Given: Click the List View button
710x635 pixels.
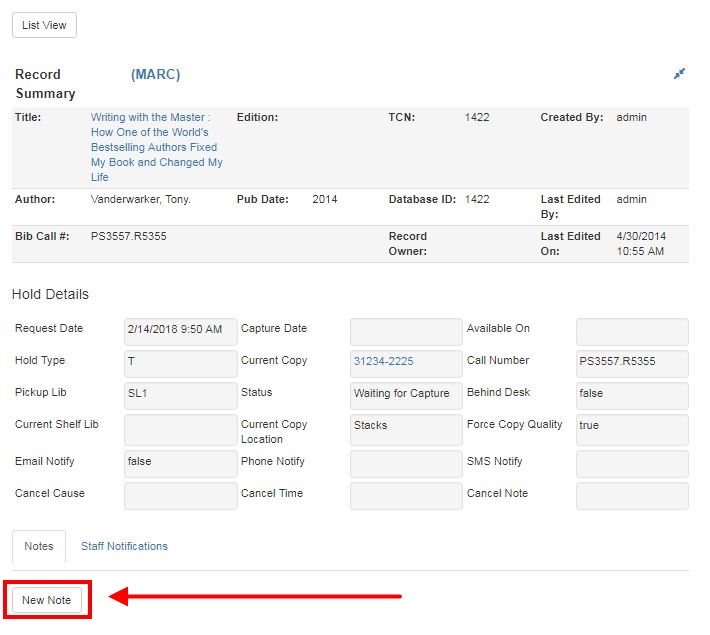Looking at the screenshot, I should (x=44, y=25).
